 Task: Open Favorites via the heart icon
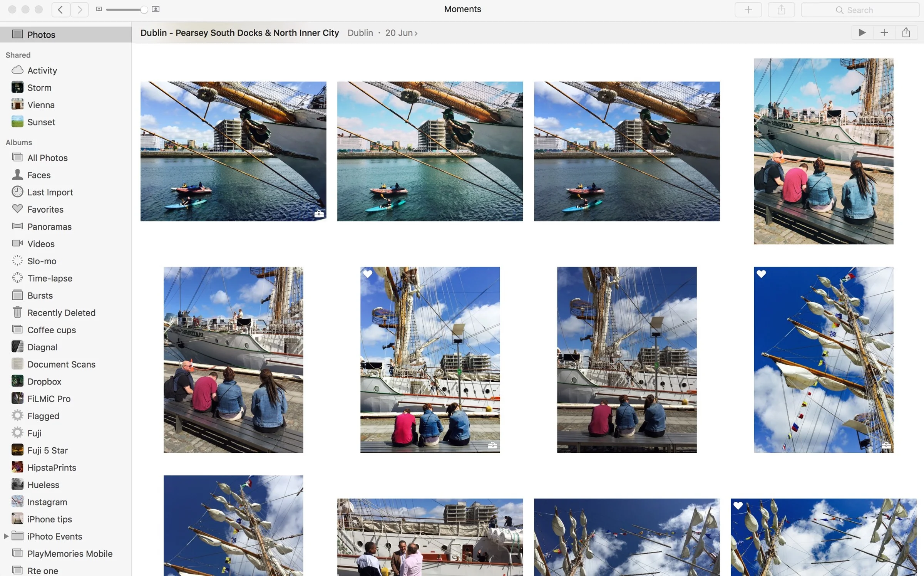pos(45,209)
